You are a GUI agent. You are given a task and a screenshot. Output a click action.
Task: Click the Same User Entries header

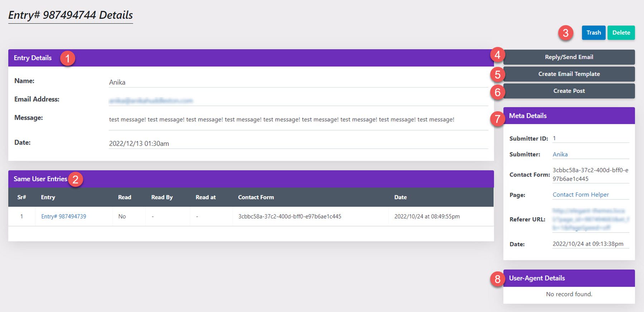(x=251, y=179)
